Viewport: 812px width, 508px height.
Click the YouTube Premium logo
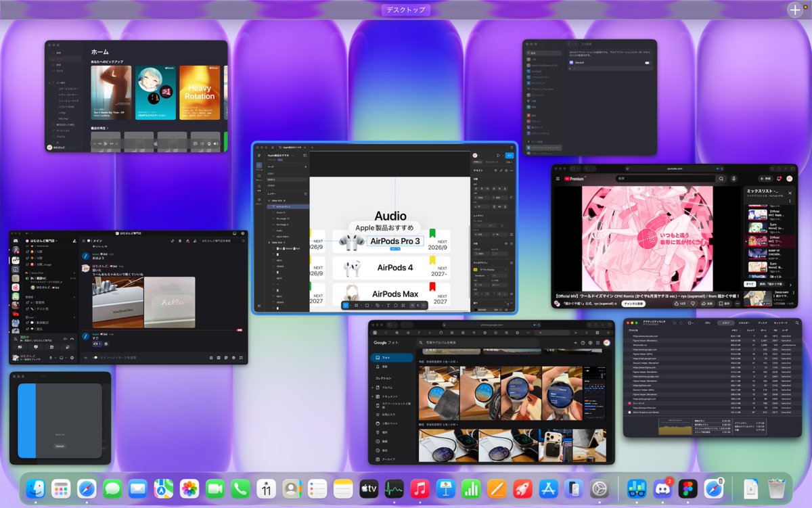pos(574,179)
